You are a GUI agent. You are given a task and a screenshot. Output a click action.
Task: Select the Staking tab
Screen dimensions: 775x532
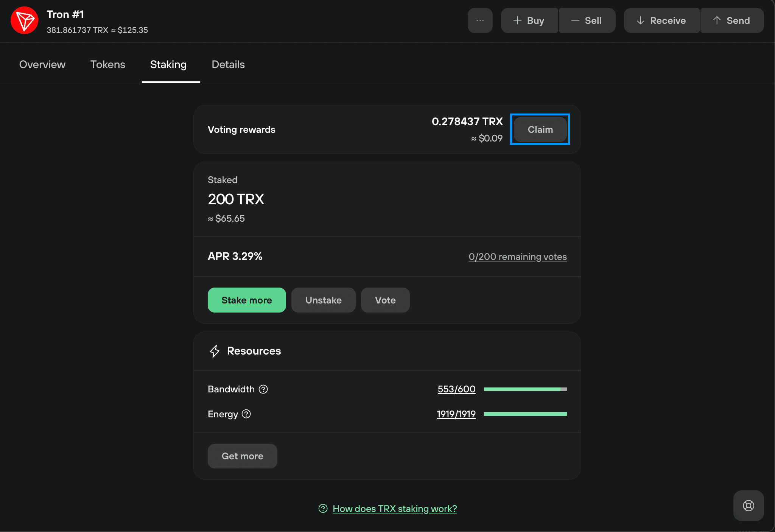pyautogui.click(x=168, y=64)
